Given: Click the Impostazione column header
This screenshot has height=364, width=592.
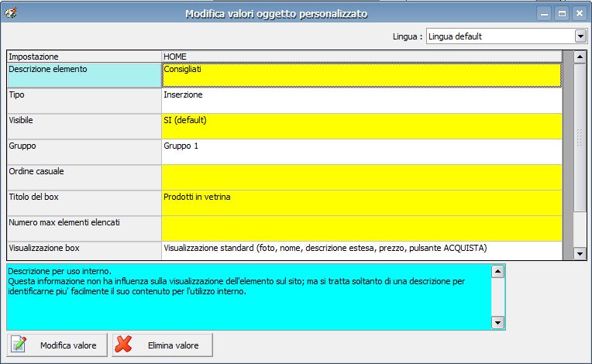Looking at the screenshot, I should click(84, 57).
